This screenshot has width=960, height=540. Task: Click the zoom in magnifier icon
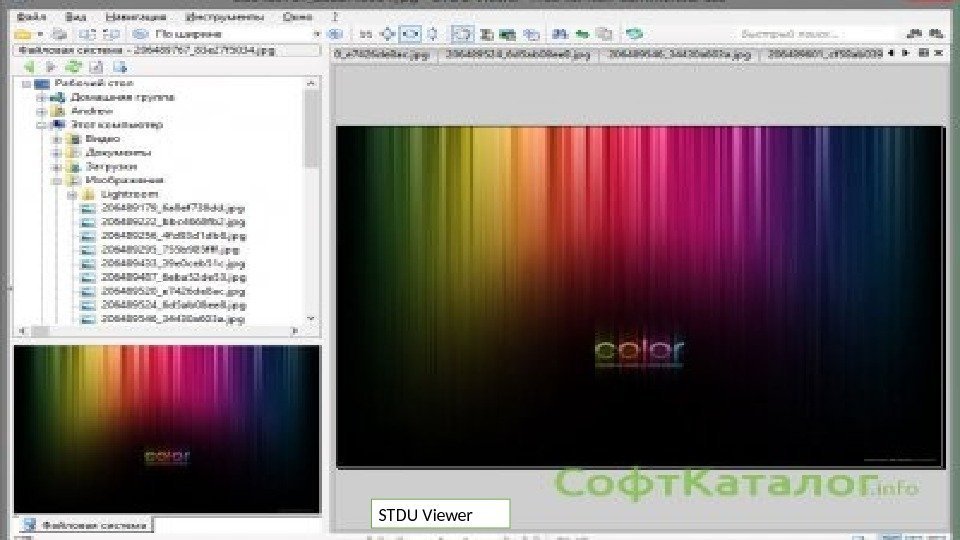(x=336, y=34)
